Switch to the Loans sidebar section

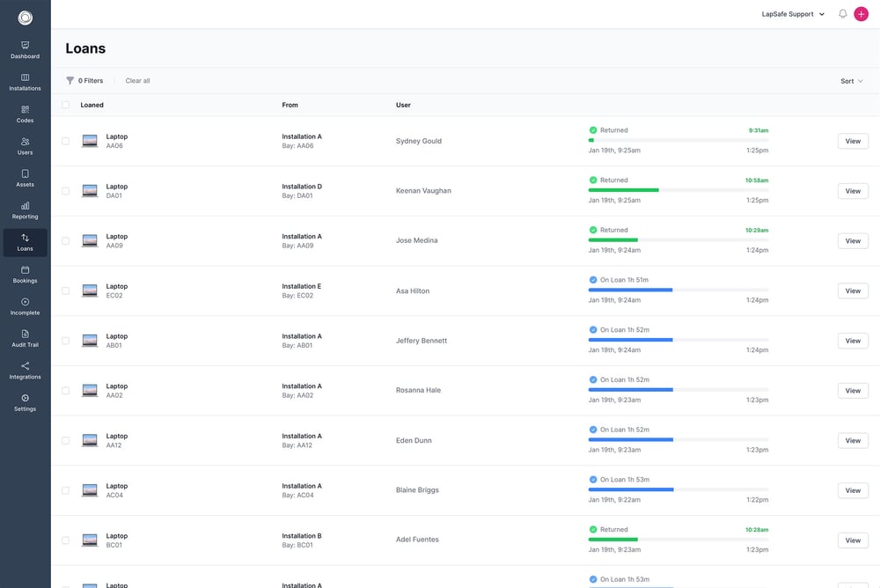click(x=25, y=242)
